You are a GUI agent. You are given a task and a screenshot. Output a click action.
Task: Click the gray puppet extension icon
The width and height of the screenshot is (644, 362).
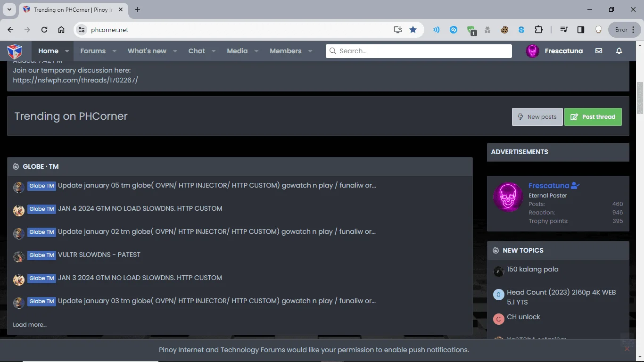point(487,30)
